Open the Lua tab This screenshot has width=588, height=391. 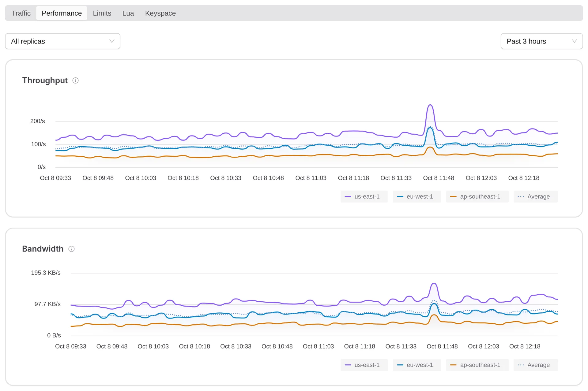pyautogui.click(x=128, y=13)
